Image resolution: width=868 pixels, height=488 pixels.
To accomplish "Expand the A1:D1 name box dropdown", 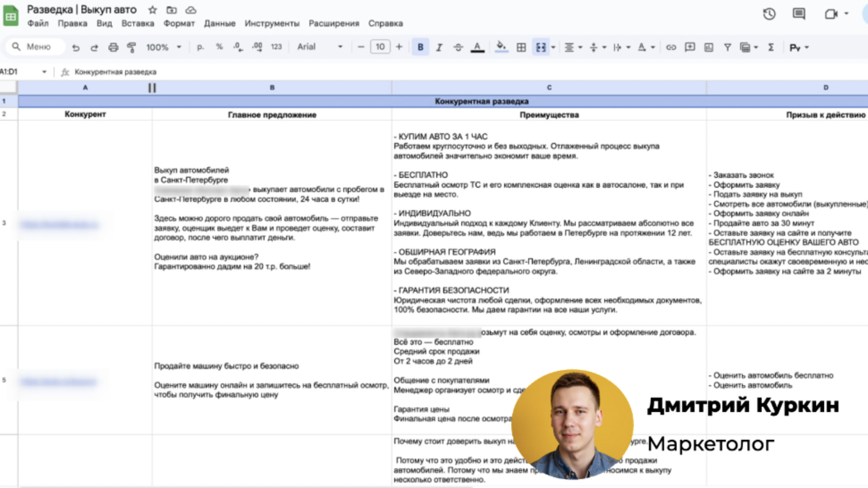I will [x=44, y=72].
